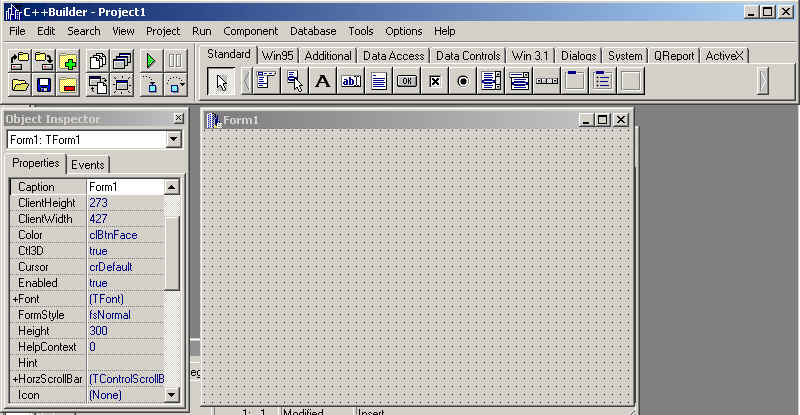
Task: Click the Color property value clBtnFace
Action: pyautogui.click(x=113, y=235)
